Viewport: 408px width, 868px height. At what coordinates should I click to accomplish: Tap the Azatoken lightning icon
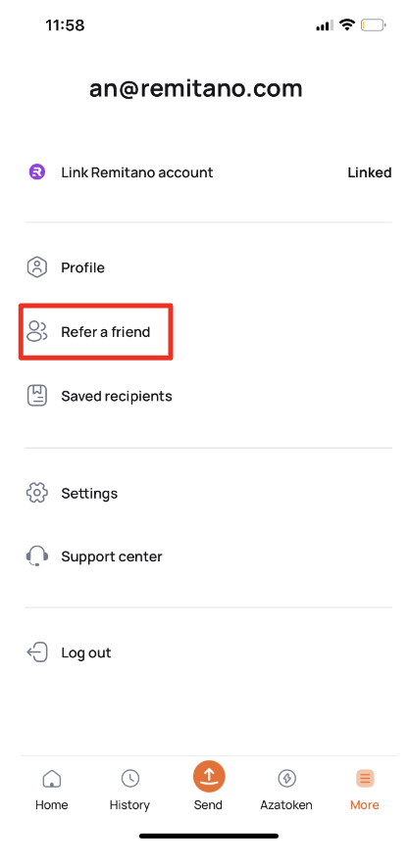[x=286, y=778]
